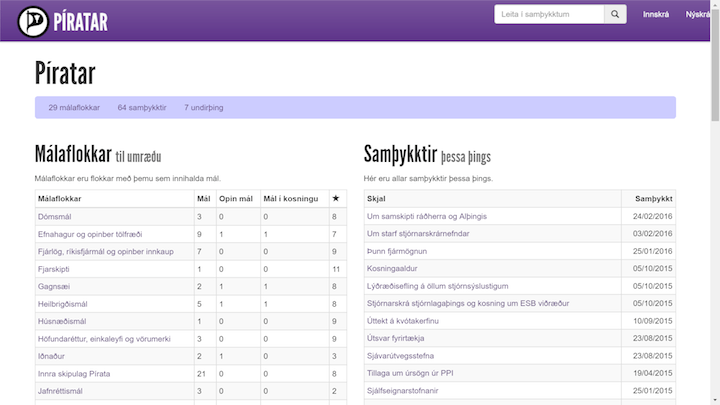Select the 7 undirþing tab
720x405 pixels.
pyautogui.click(x=204, y=107)
